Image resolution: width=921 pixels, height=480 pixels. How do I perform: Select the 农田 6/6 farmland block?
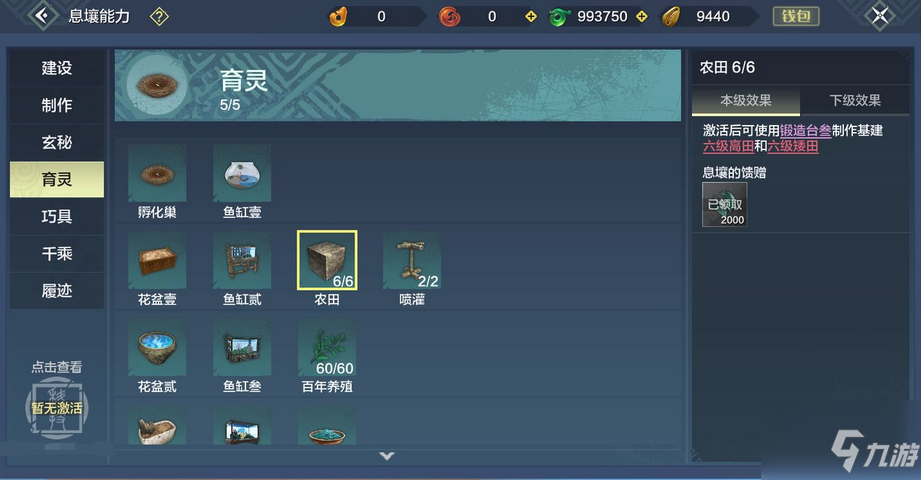(327, 260)
